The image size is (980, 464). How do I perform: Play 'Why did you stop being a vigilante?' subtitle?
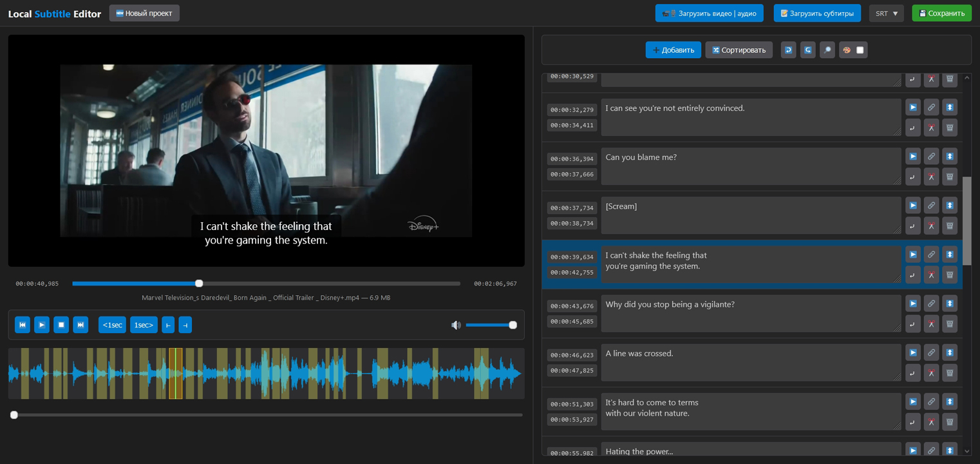[913, 304]
